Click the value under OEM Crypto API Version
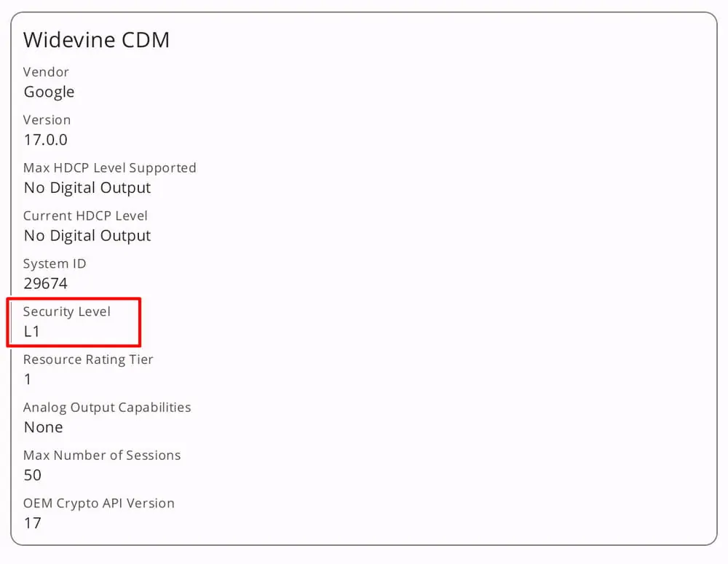 point(33,523)
